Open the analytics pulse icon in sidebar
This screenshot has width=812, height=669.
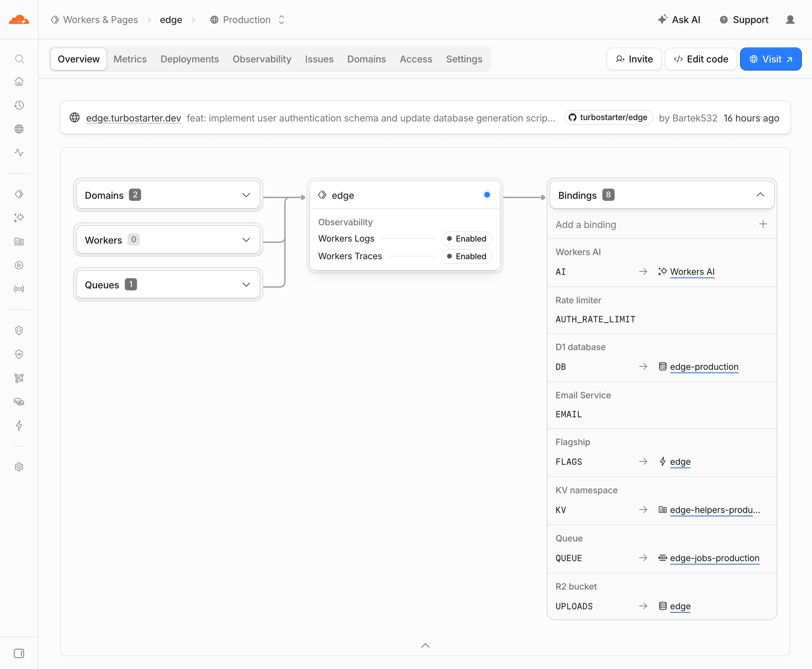click(19, 152)
